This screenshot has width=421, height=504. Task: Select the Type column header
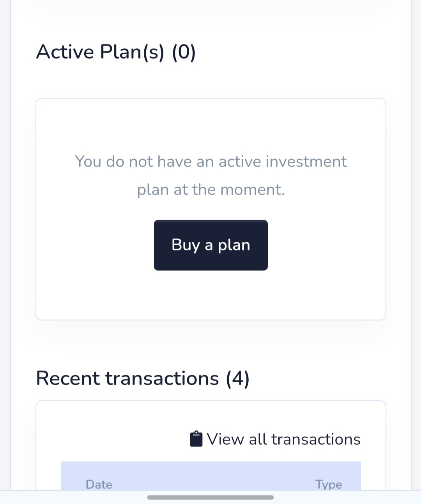tap(328, 484)
